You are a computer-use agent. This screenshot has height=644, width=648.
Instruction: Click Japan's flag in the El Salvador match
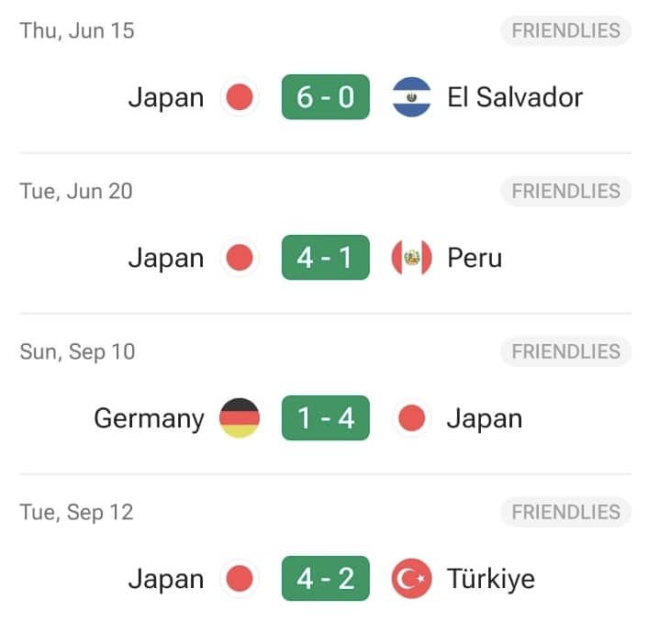pos(240,97)
